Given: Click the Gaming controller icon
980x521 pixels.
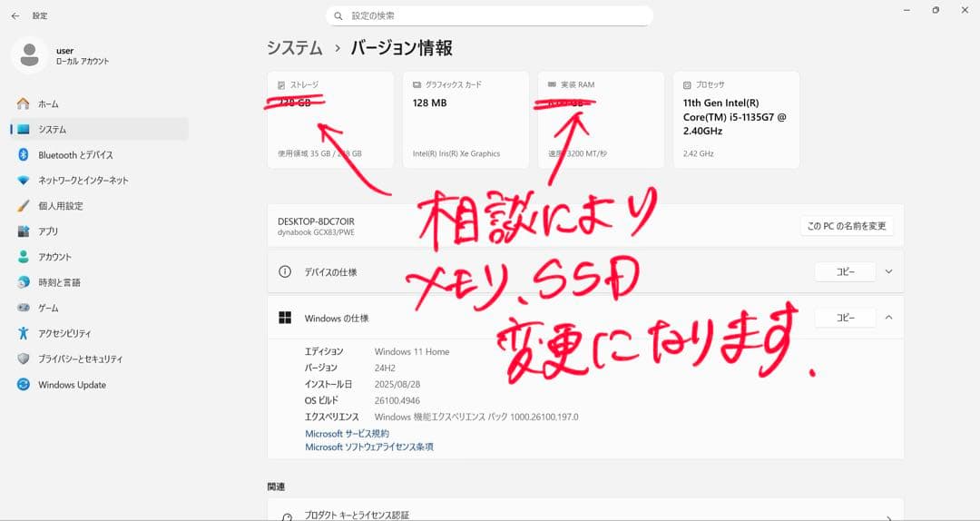Looking at the screenshot, I should (23, 308).
